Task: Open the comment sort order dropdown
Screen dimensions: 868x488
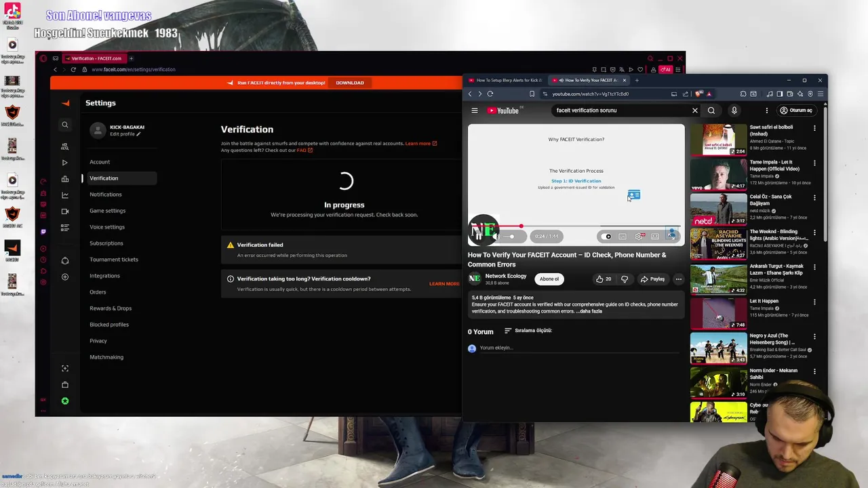Action: coord(528,331)
